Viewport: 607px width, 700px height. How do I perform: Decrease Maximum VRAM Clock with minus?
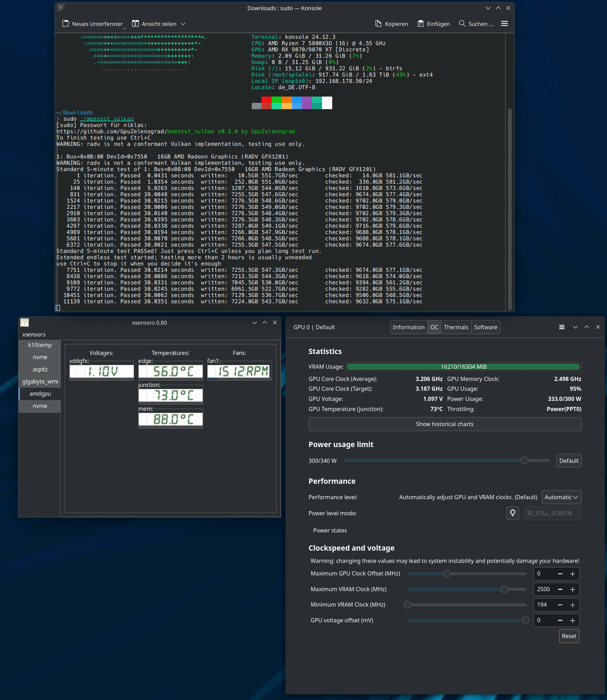tap(560, 589)
